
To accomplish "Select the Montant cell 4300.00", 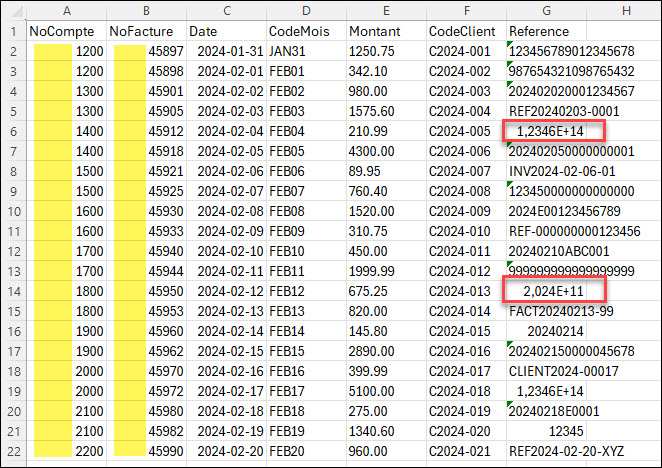I will (385, 151).
